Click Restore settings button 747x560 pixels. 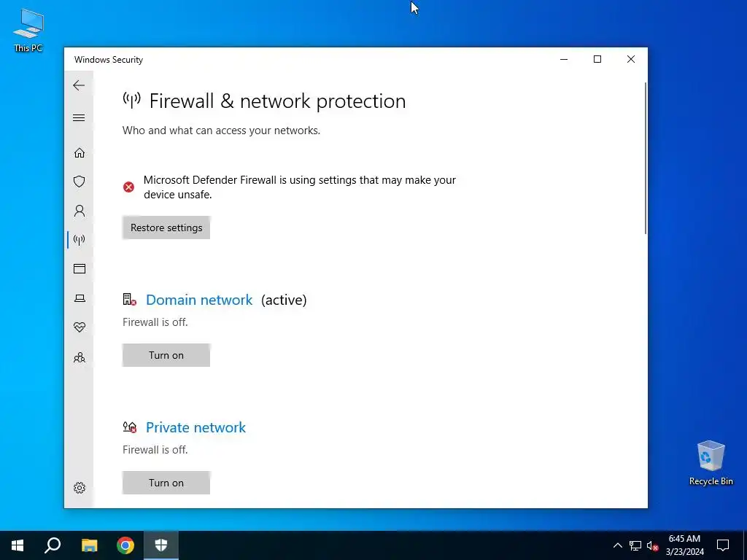point(166,227)
